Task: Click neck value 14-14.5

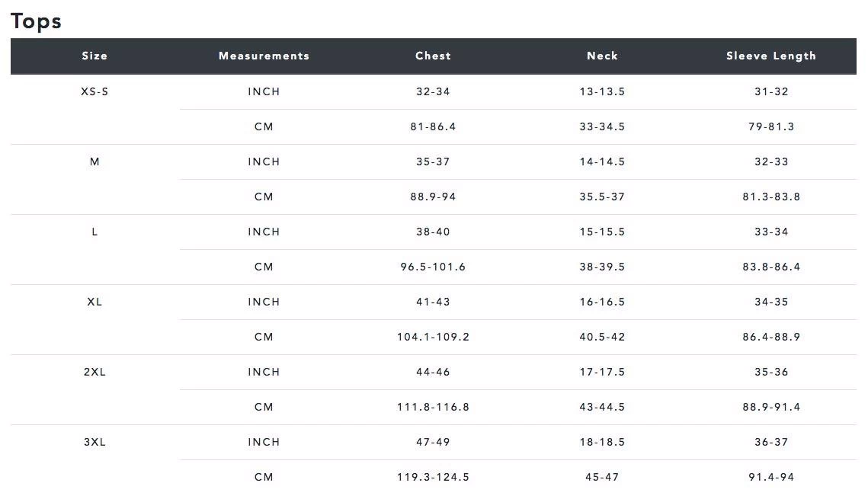Action: pos(602,162)
